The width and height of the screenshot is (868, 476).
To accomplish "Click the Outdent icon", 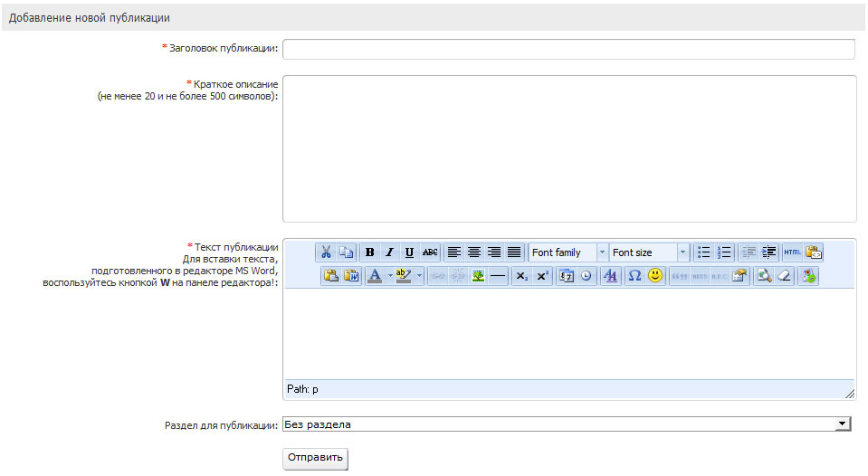I will point(749,252).
